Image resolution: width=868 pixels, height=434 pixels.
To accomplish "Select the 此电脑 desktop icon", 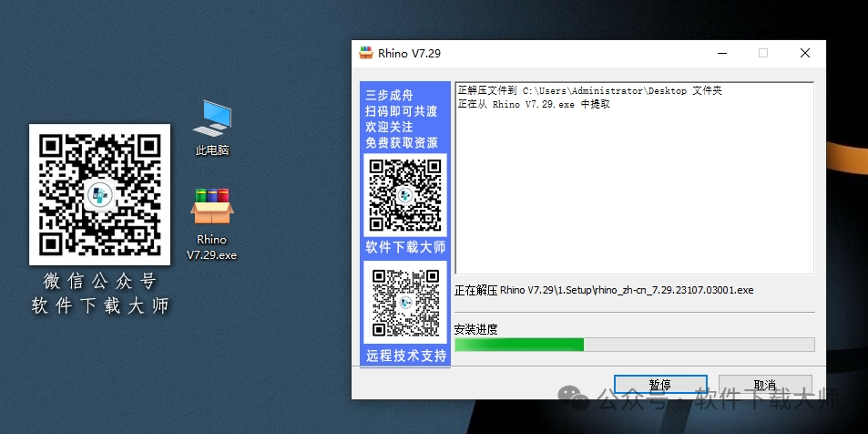I will [212, 128].
